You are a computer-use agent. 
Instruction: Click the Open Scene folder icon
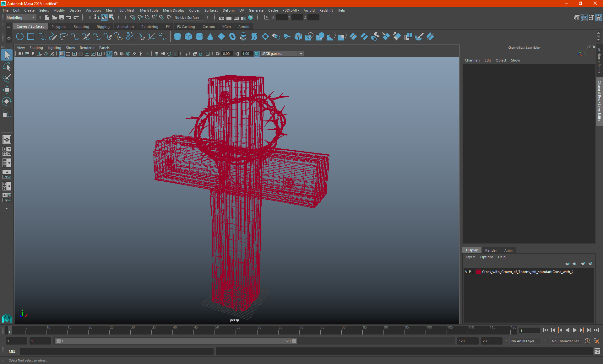(54, 18)
